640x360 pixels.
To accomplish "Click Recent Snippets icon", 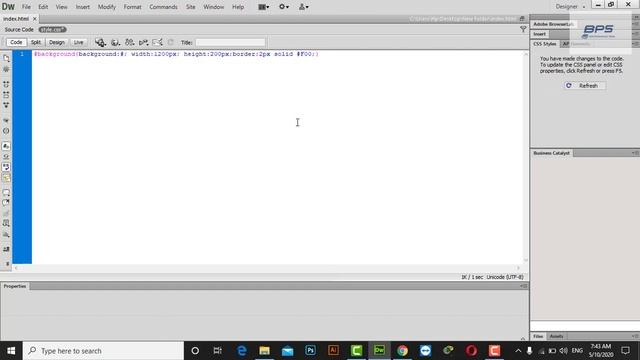I will 6,224.
